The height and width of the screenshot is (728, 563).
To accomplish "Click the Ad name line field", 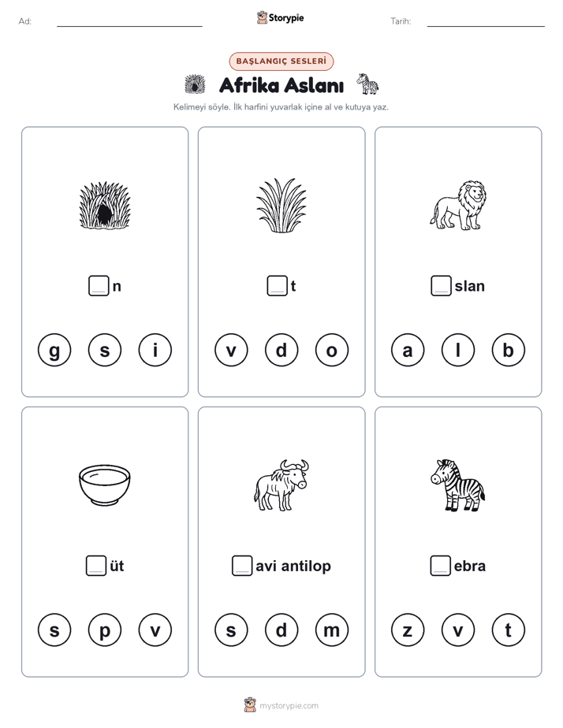I will click(x=129, y=21).
